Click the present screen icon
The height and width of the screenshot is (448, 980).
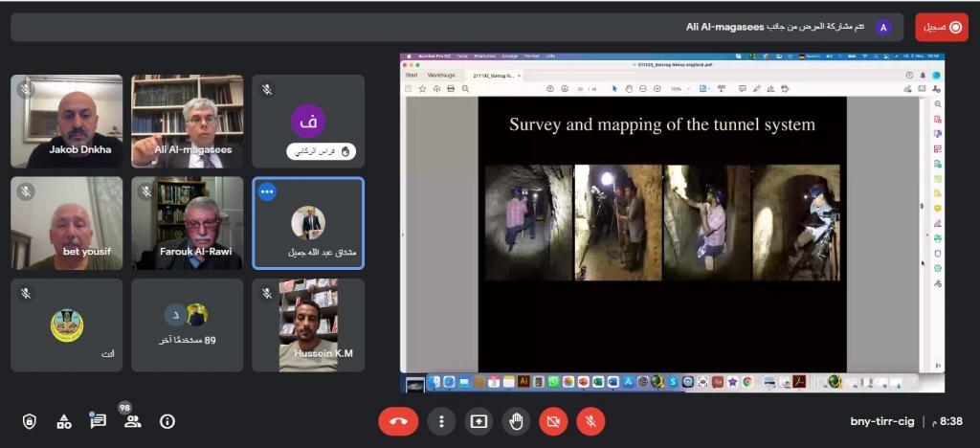click(x=478, y=421)
